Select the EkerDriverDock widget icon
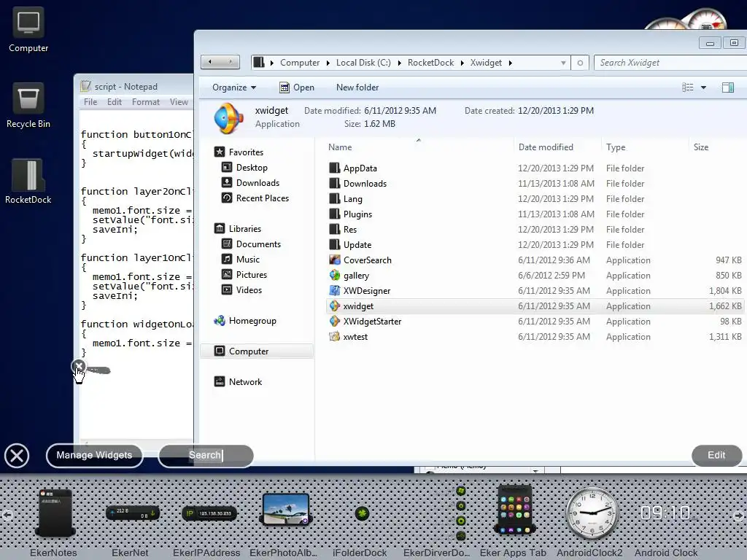The height and width of the screenshot is (560, 747). [x=461, y=513]
